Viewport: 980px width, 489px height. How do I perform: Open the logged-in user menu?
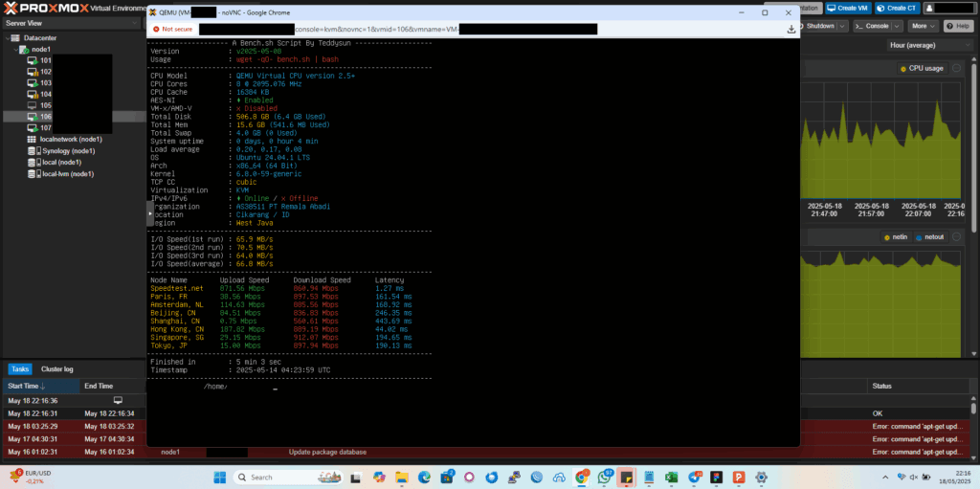[949, 8]
